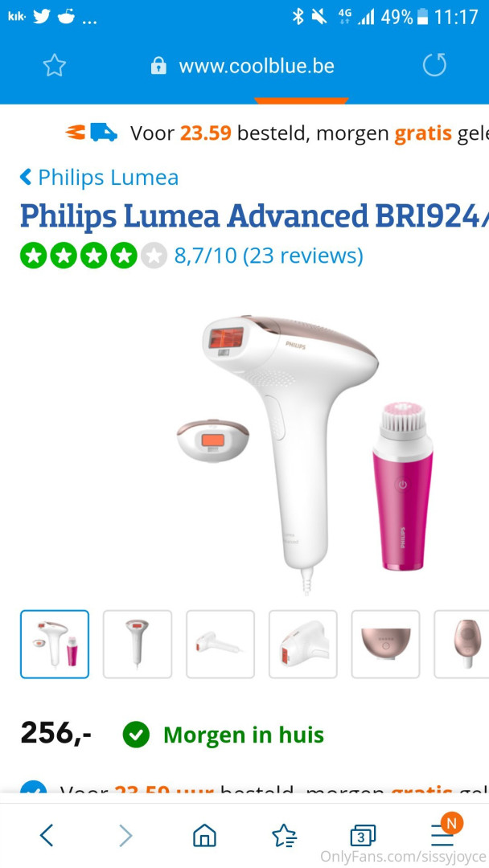489x868 pixels.
Task: Select the third thumbnail showing Lumea sideways
Action: (220, 644)
